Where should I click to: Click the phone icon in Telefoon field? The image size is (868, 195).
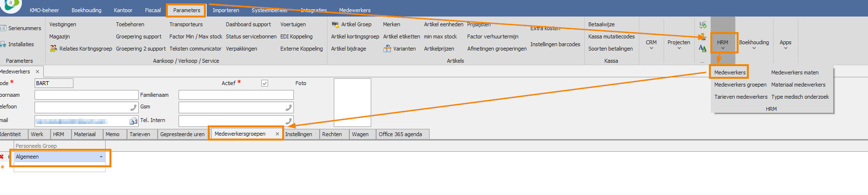coord(133,107)
